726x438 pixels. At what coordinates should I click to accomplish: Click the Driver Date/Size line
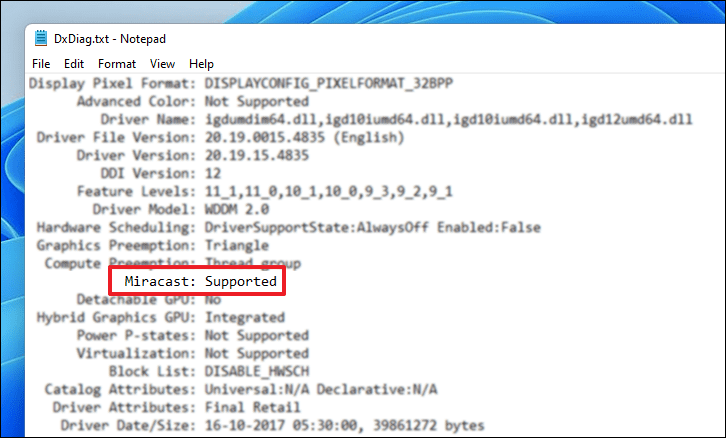pos(273,426)
